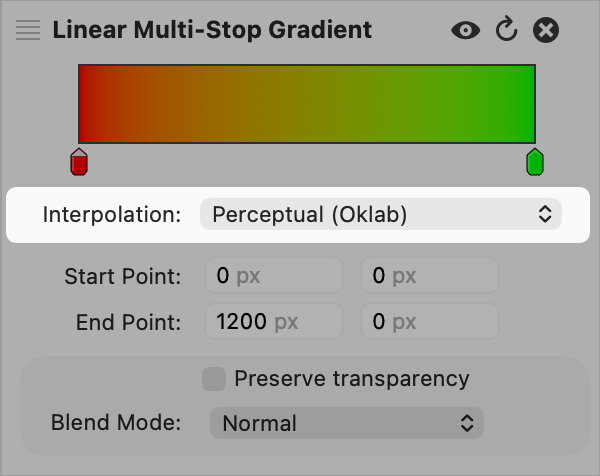Click the gradient preview bar
Image resolution: width=600 pixels, height=476 pixels.
point(306,103)
